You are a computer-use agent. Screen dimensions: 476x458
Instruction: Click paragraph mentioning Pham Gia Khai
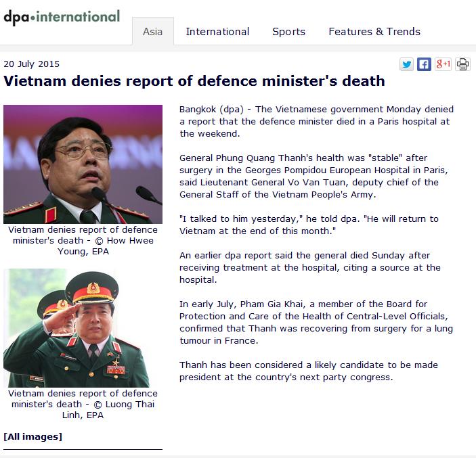(316, 322)
